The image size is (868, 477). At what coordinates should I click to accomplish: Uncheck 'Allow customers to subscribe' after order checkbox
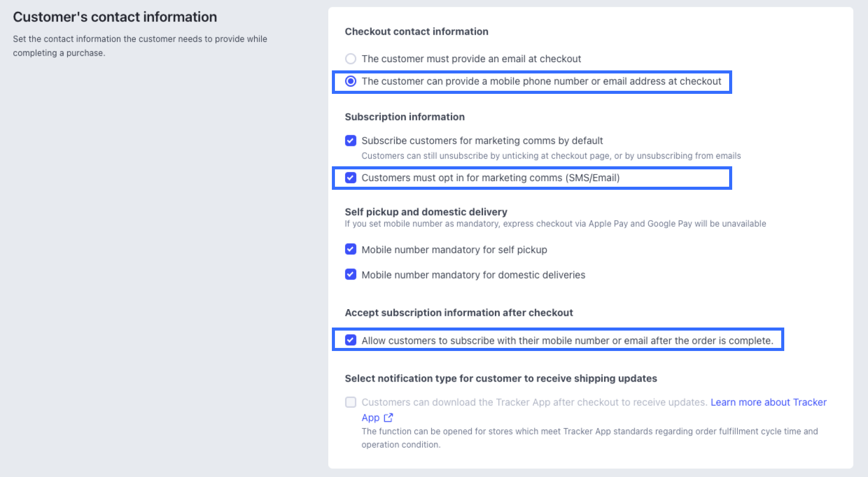[x=351, y=340]
